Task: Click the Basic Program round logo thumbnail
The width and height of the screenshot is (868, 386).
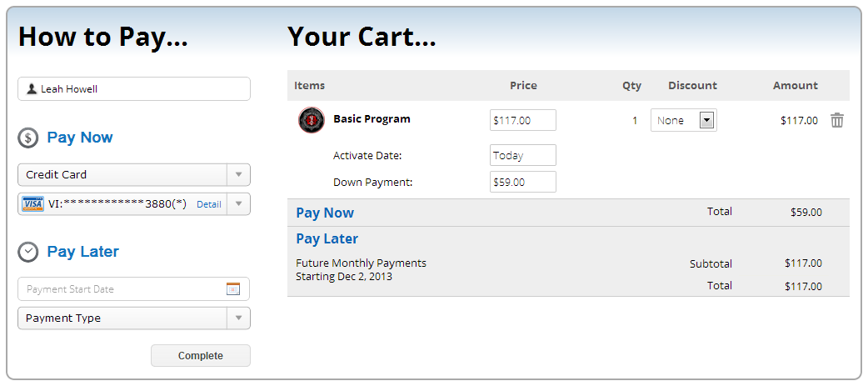Action: pos(311,120)
